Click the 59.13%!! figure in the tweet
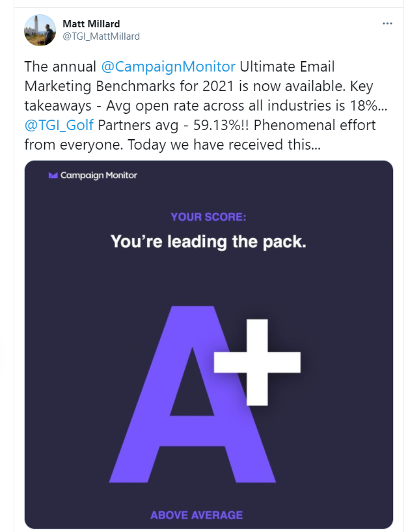This screenshot has width=408, height=532. [221, 125]
